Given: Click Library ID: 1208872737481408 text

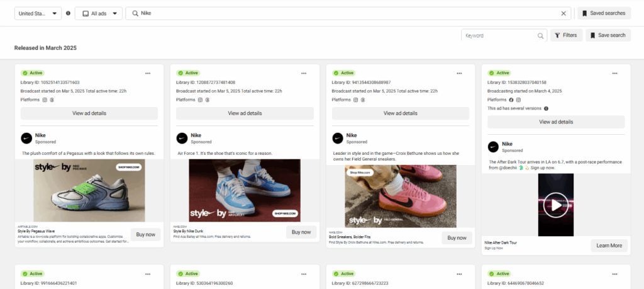Looking at the screenshot, I should (x=206, y=82).
